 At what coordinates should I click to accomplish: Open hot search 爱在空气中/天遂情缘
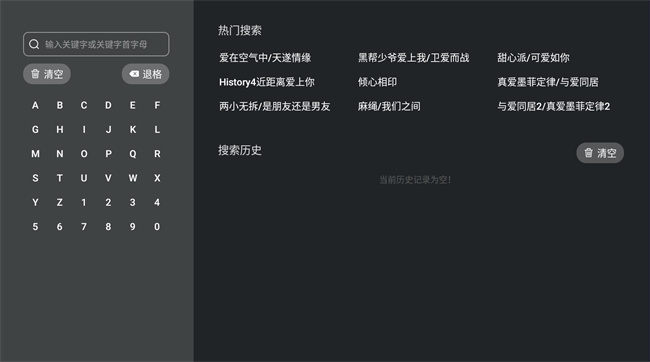tap(265, 58)
